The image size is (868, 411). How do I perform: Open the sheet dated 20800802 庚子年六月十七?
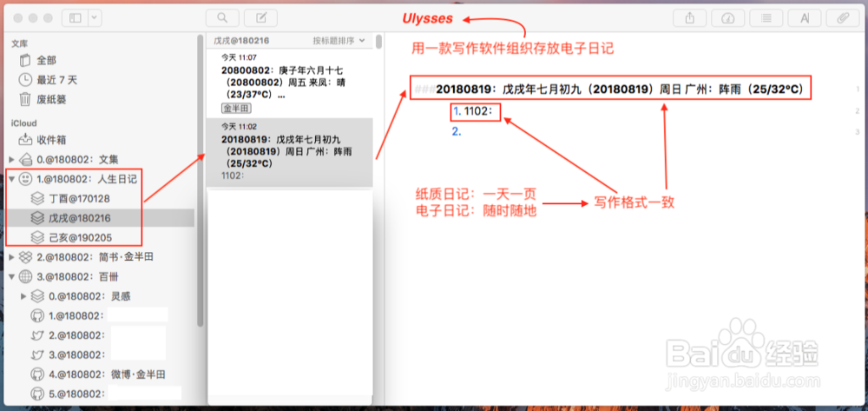point(289,83)
